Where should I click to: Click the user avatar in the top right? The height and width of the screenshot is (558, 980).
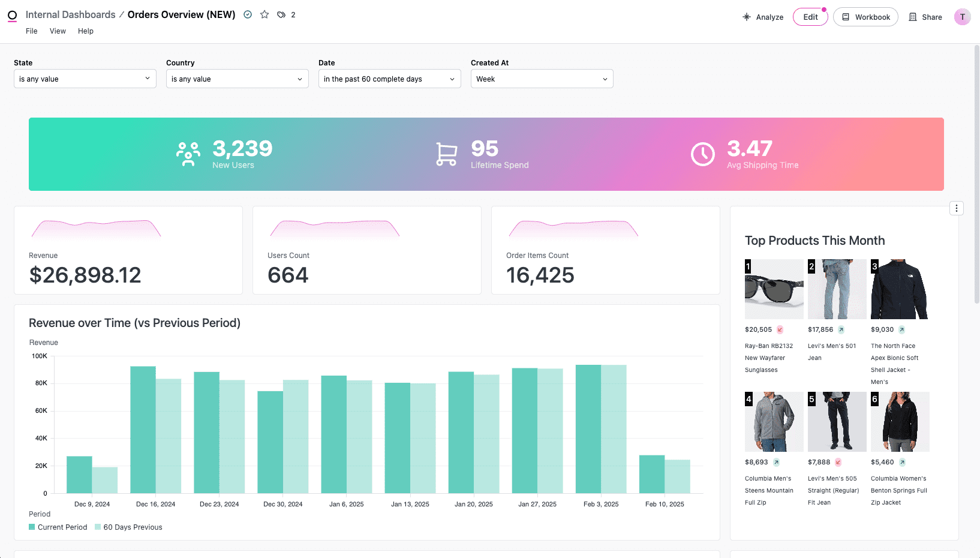click(962, 17)
